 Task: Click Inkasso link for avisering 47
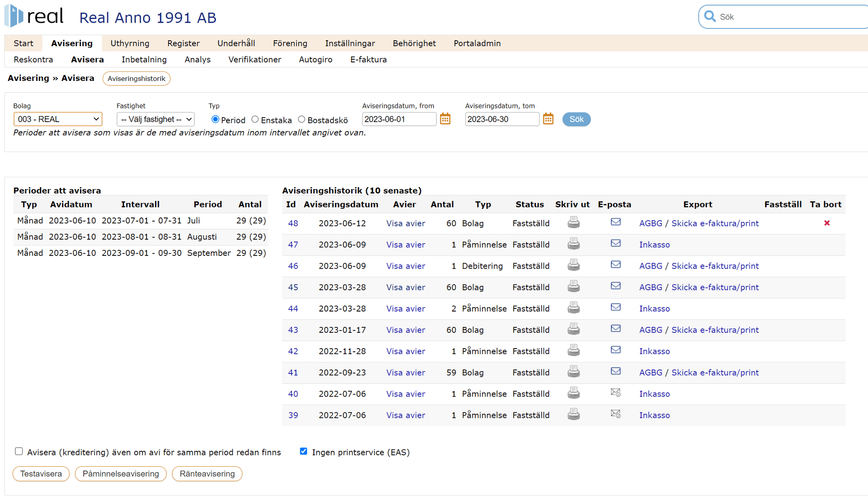654,245
